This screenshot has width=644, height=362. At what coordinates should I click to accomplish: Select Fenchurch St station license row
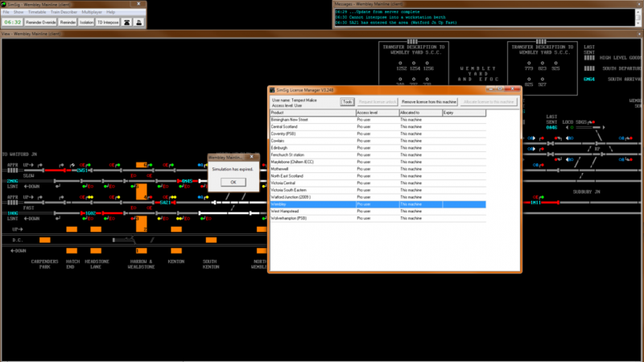coord(378,154)
